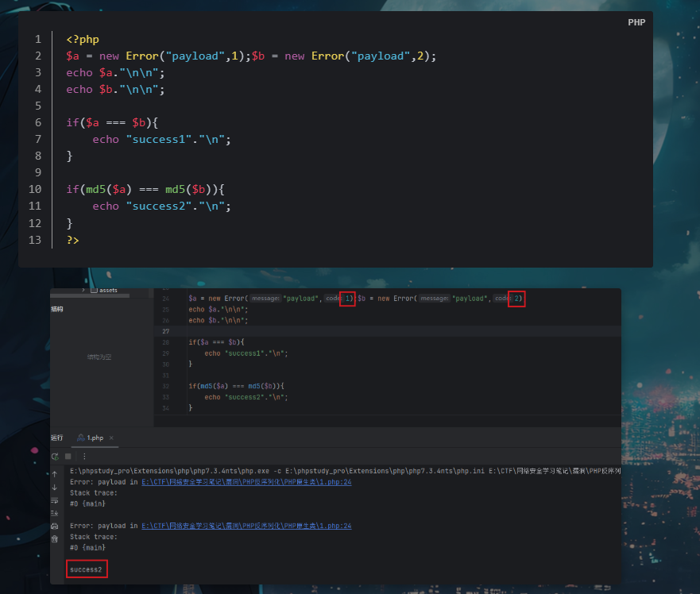The width and height of the screenshot is (700, 594).
Task: Close the 1.php run tab
Action: [x=111, y=438]
